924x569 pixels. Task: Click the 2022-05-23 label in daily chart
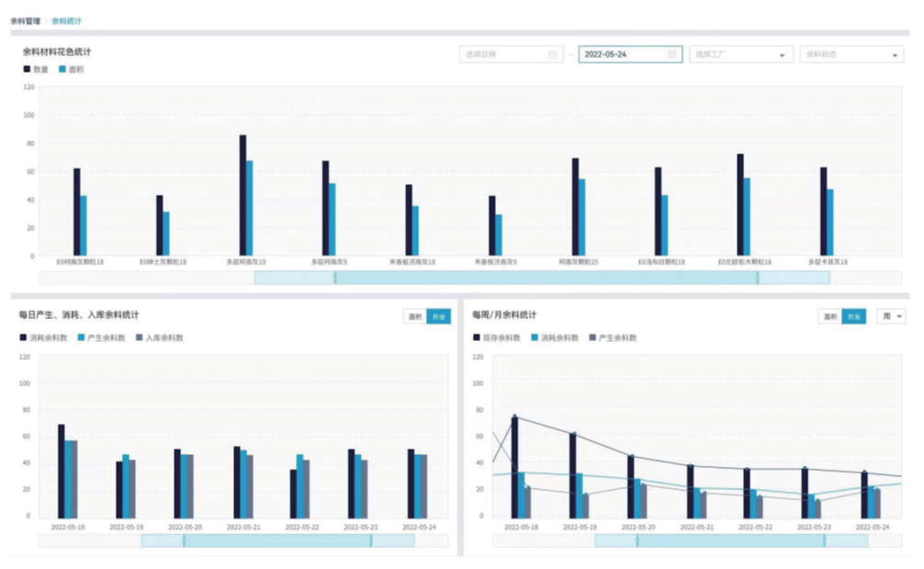point(361,527)
